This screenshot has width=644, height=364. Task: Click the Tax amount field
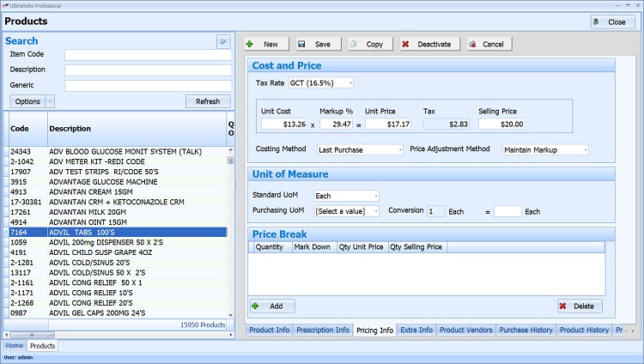(x=446, y=124)
